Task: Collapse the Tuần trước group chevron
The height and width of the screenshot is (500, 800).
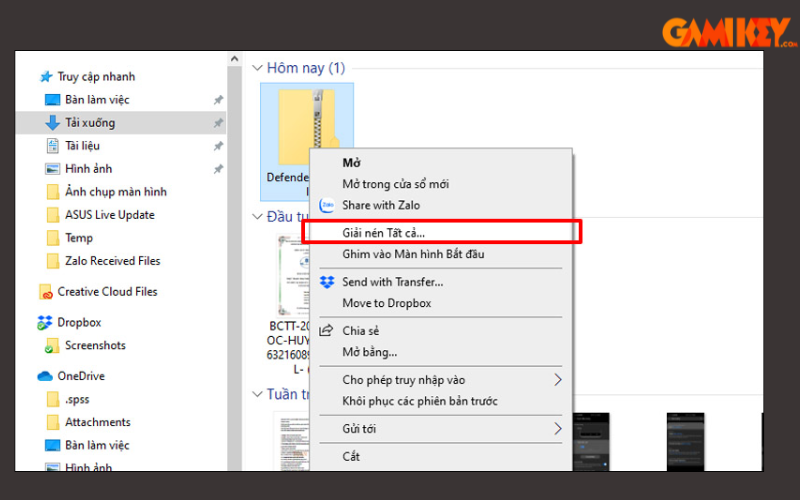Action: [x=258, y=394]
